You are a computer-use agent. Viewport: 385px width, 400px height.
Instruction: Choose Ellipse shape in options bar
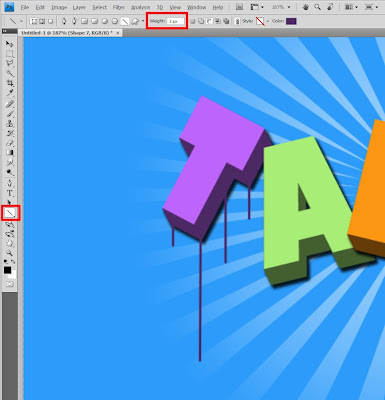(104, 21)
